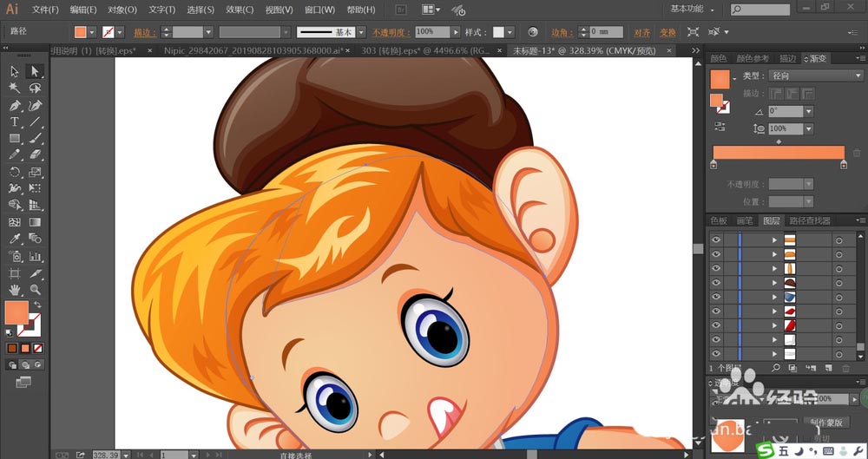Switch to the 路径查找器 panel tab
This screenshot has width=868, height=459.
pos(810,220)
